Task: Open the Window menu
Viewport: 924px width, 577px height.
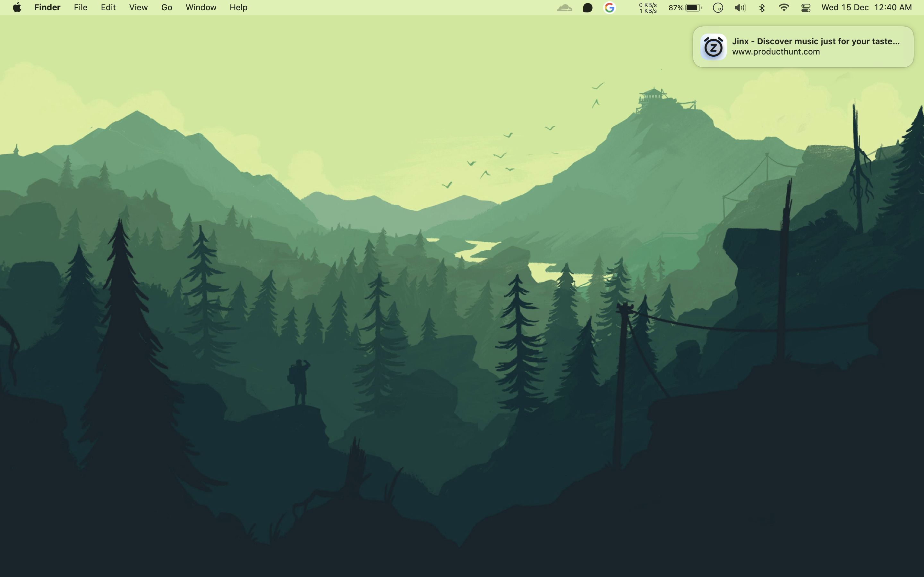Action: click(x=201, y=8)
